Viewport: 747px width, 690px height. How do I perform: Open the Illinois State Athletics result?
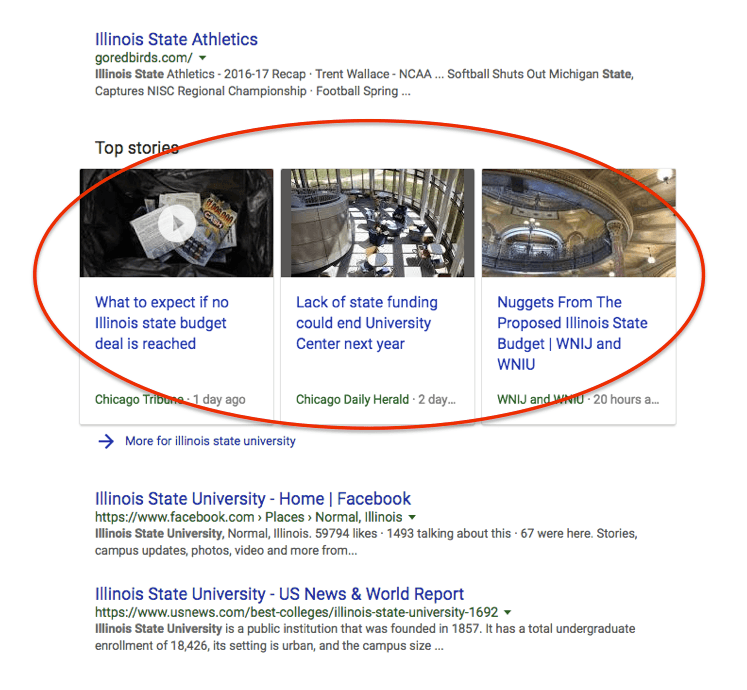176,39
